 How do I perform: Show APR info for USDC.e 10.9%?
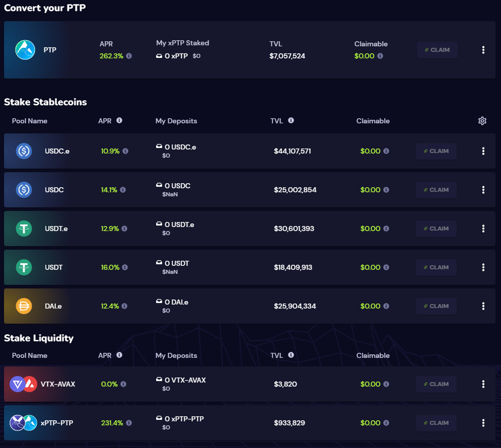click(x=125, y=151)
